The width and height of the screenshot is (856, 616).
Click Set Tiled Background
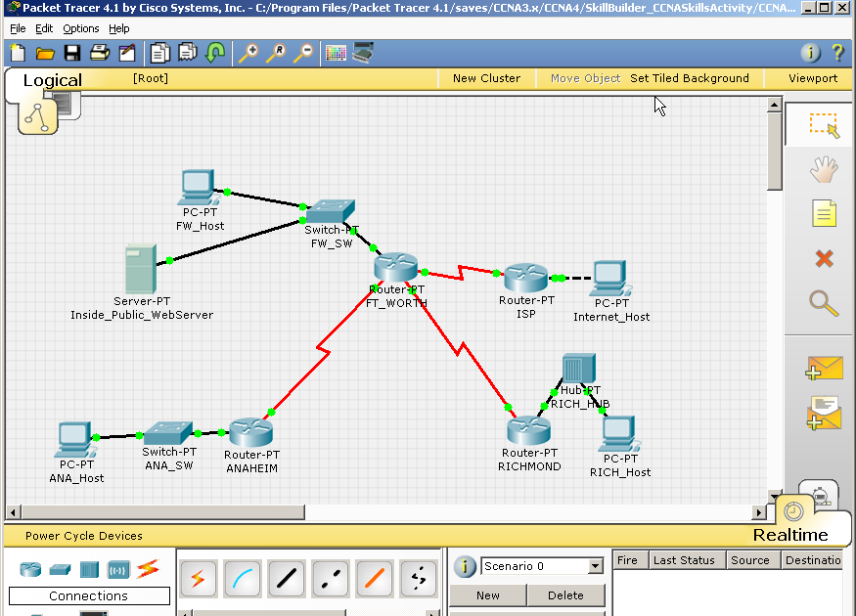690,78
